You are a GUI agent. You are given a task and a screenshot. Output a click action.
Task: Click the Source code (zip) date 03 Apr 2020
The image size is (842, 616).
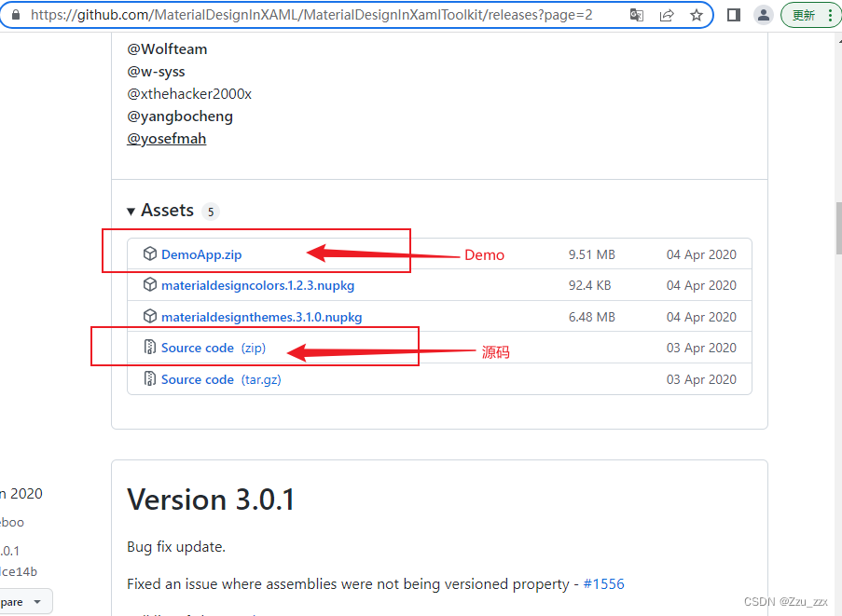tap(701, 348)
